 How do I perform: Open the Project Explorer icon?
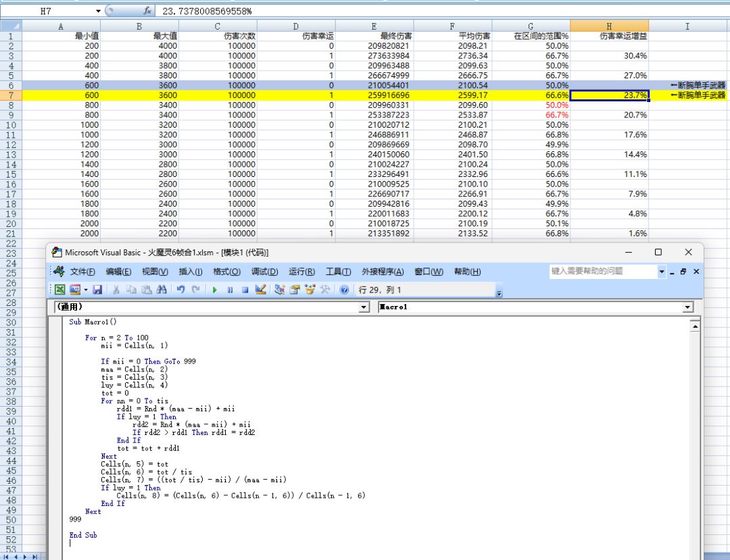coord(280,290)
